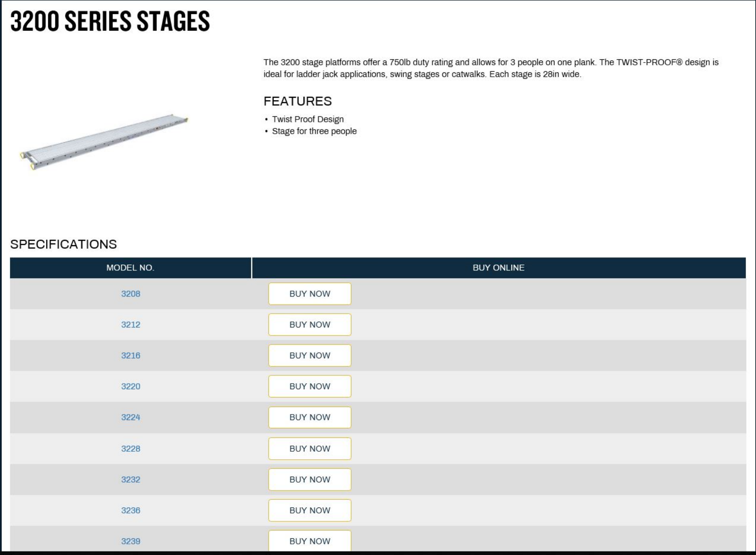The height and width of the screenshot is (555, 756).
Task: Open model 3212 link
Action: pyautogui.click(x=131, y=325)
